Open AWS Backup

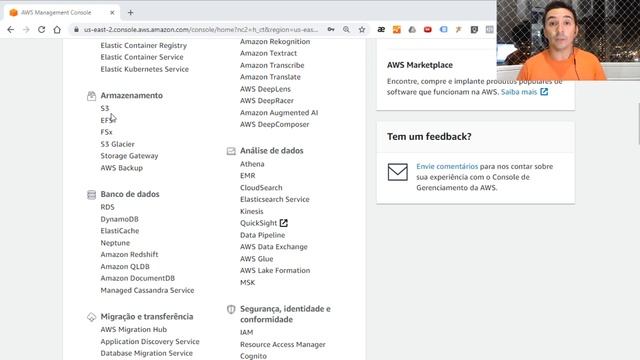[x=122, y=168]
